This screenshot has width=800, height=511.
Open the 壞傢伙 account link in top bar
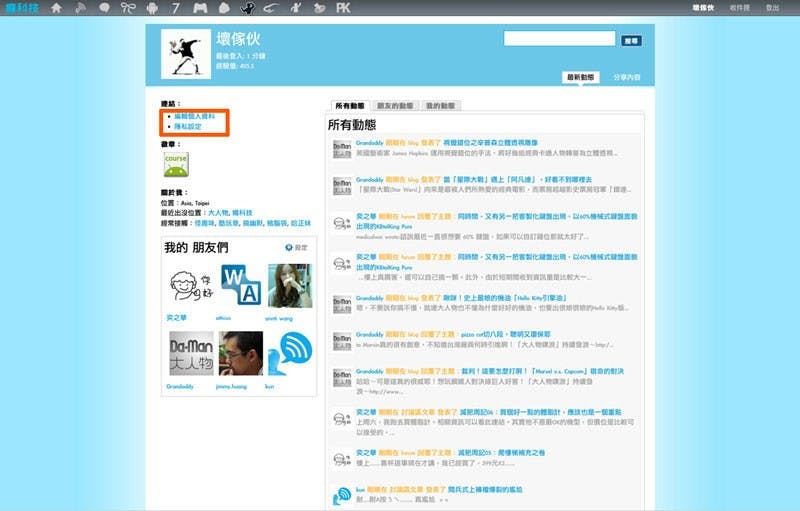tap(703, 8)
